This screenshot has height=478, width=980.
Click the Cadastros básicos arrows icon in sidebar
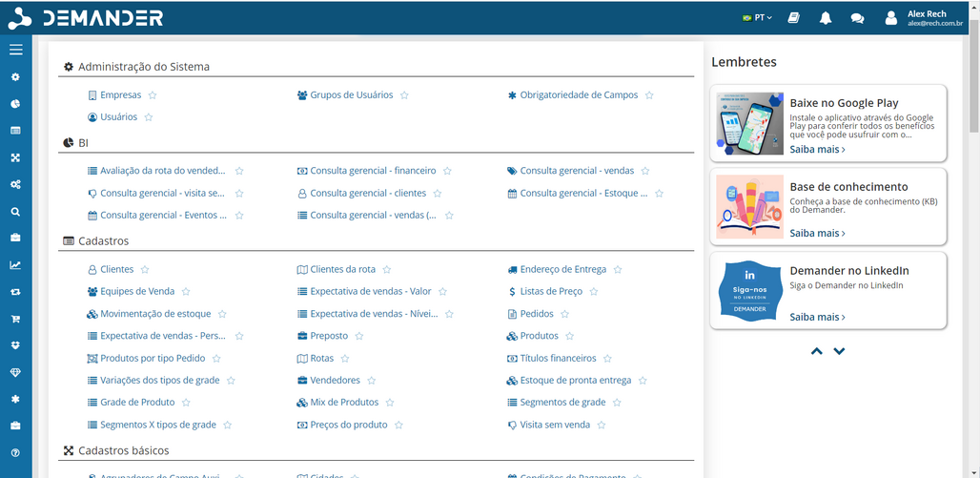tap(15, 157)
